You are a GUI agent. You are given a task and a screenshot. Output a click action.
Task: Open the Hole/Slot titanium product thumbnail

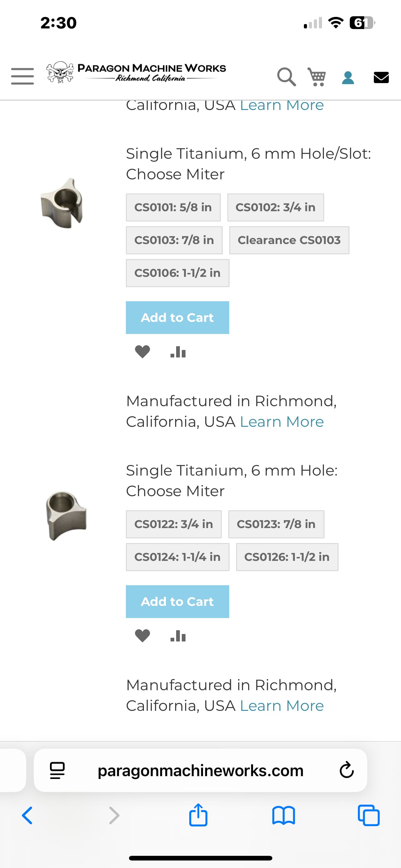(x=62, y=203)
